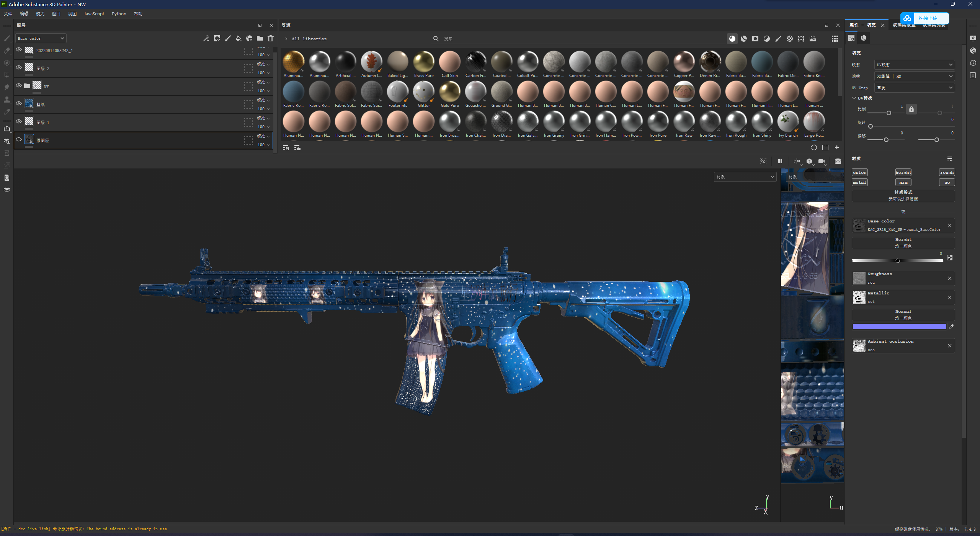Open opacity dropdown for 原图层 layer

[x=263, y=145]
